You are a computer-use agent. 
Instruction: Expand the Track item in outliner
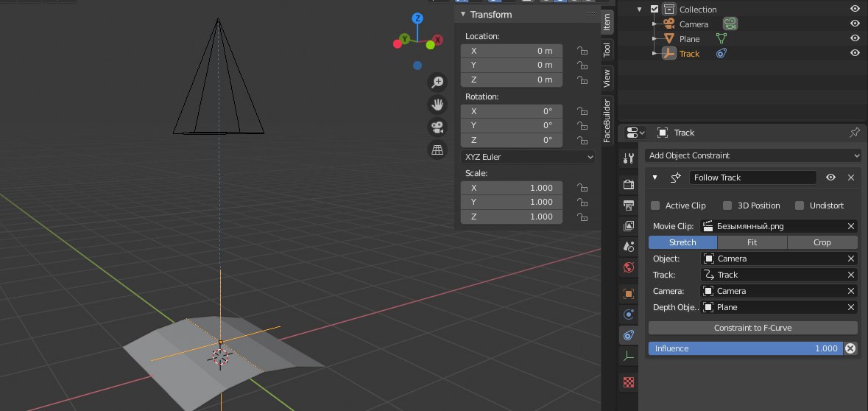coord(654,53)
